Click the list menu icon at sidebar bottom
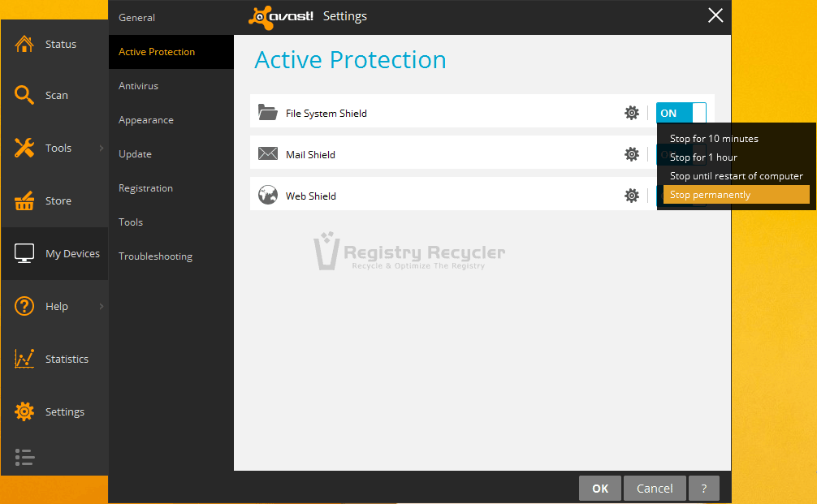This screenshot has height=504, width=817. (24, 457)
